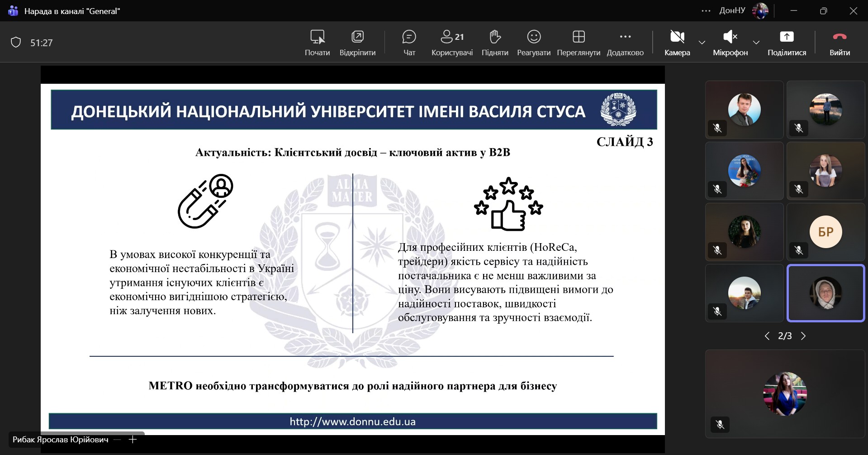This screenshot has height=455, width=868.
Task: Show the Користувачі participants list
Action: point(452,43)
